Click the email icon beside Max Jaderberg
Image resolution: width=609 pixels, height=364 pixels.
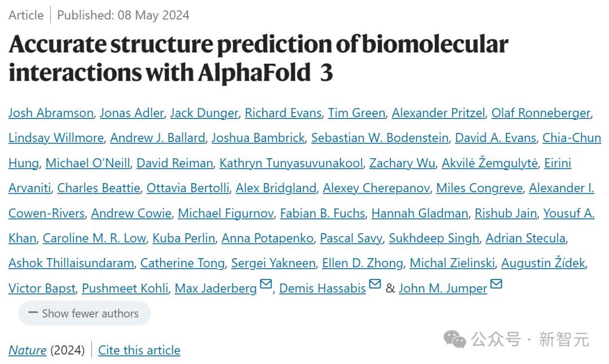coord(267,285)
